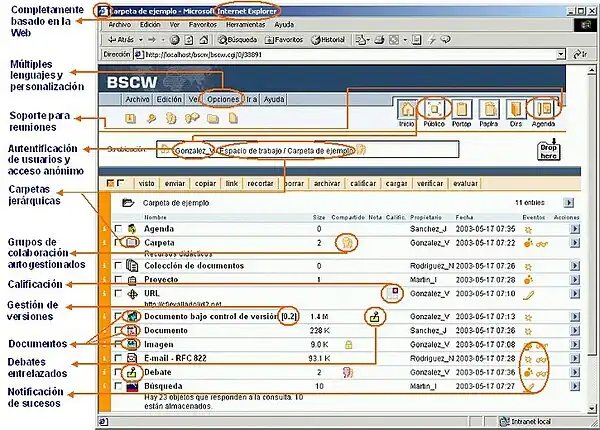Click the Público icon in BSCW toolbar
Image resolution: width=600 pixels, height=430 pixels.
point(434,109)
